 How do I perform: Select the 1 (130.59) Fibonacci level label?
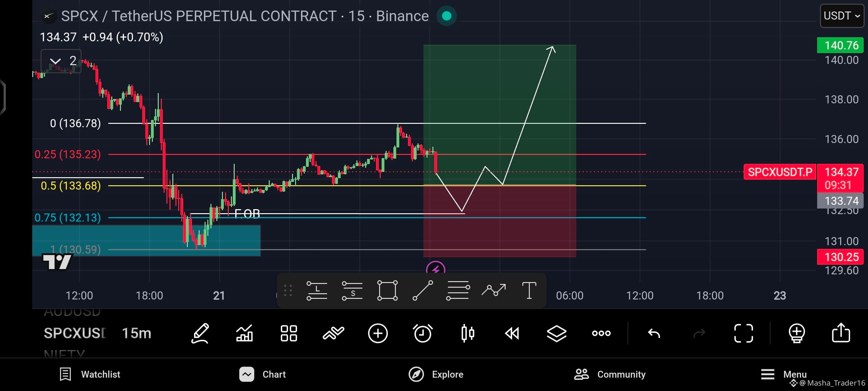[75, 249]
